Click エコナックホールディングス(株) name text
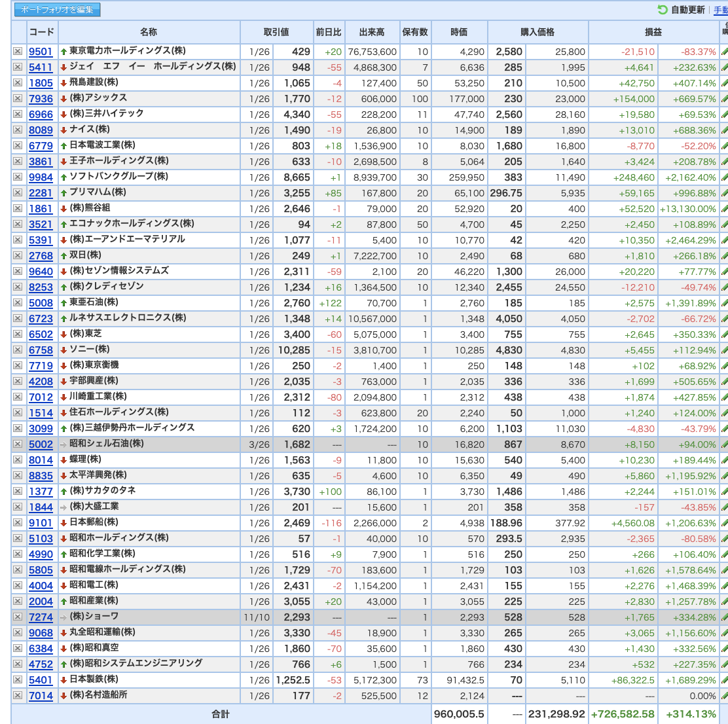Viewport: 728px width, 724px height. (x=132, y=224)
